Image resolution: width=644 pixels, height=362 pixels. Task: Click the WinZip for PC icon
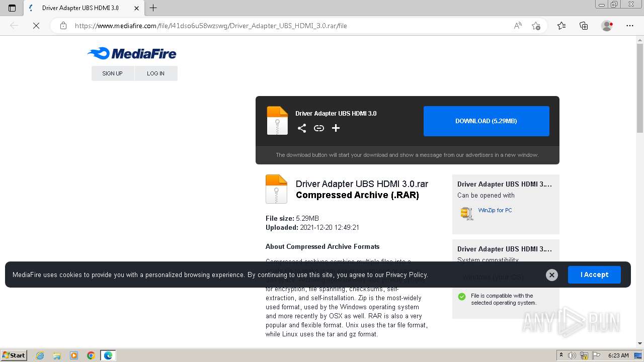[467, 213]
